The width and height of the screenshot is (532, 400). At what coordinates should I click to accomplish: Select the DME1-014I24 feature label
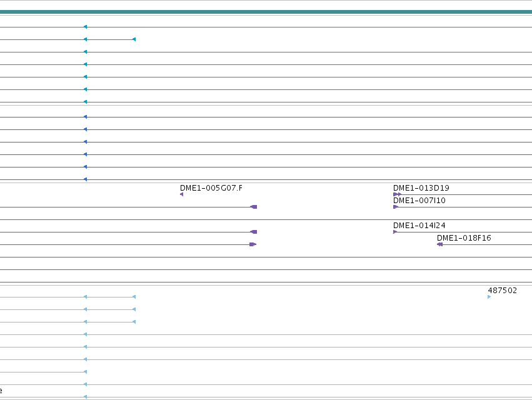(x=419, y=226)
